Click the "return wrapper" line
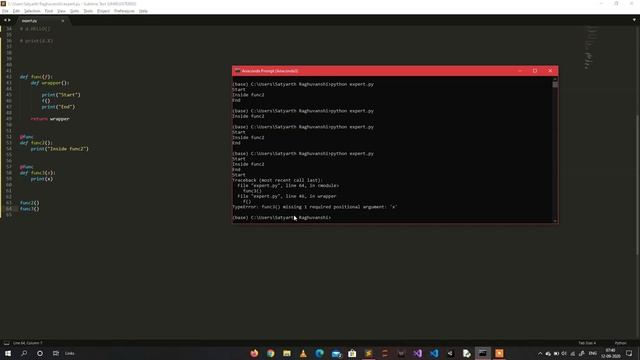This screenshot has height=360, width=640. 50,119
